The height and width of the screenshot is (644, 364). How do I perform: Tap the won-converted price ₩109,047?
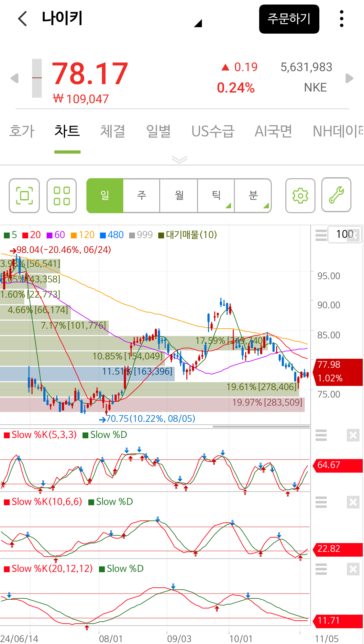click(81, 99)
